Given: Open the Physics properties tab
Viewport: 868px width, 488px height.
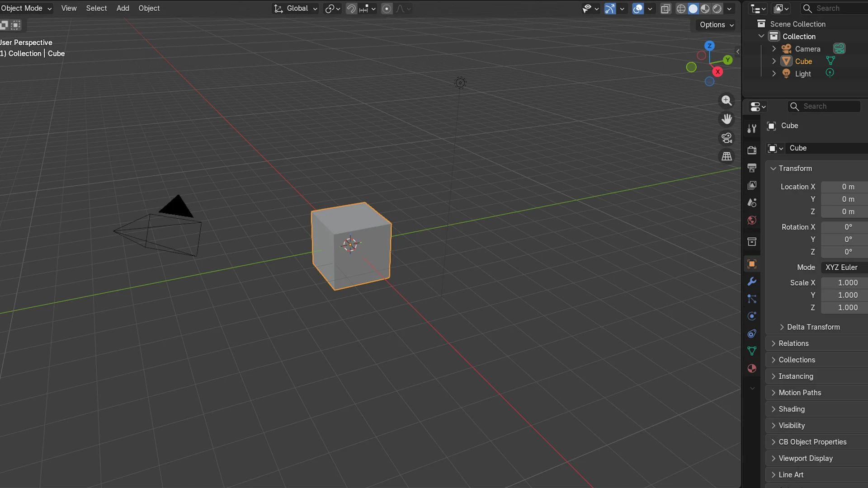Looking at the screenshot, I should point(752,316).
